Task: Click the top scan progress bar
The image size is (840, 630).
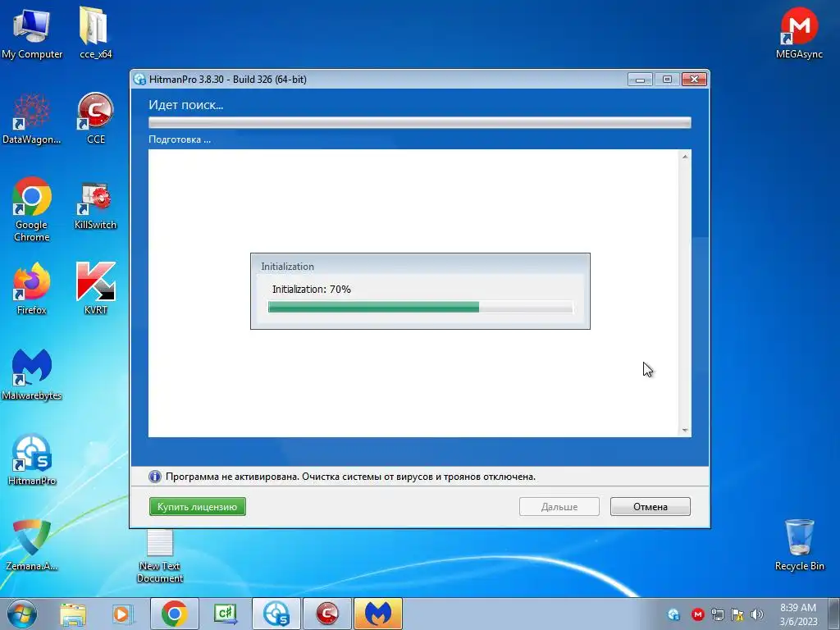Action: point(420,123)
